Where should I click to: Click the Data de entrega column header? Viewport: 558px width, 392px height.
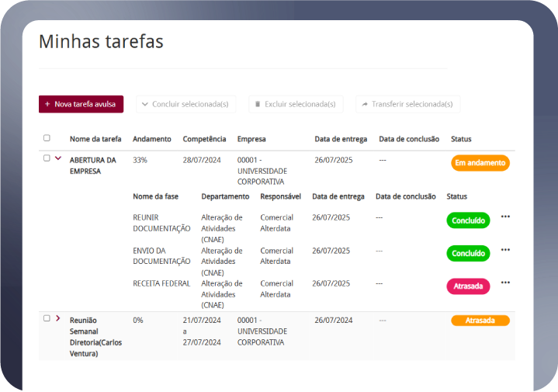[339, 139]
